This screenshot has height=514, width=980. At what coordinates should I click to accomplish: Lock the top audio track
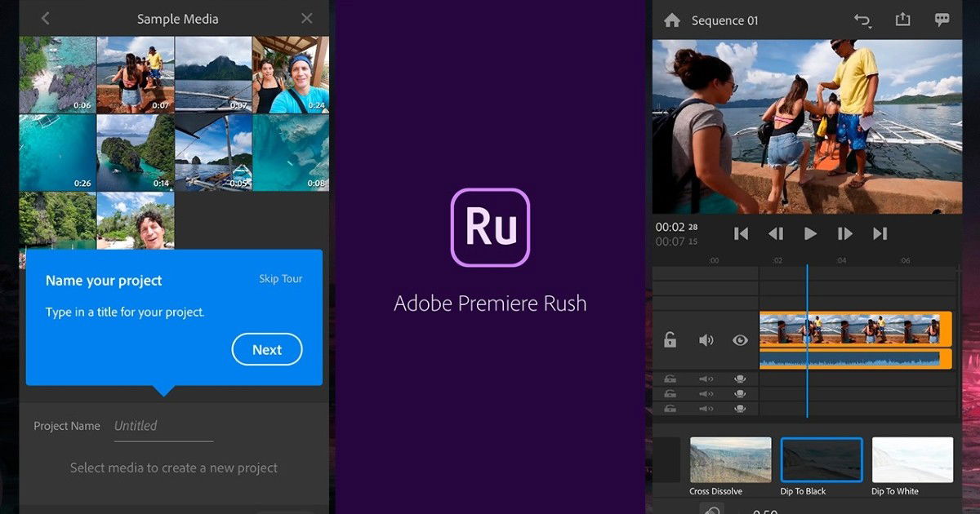pyautogui.click(x=670, y=379)
